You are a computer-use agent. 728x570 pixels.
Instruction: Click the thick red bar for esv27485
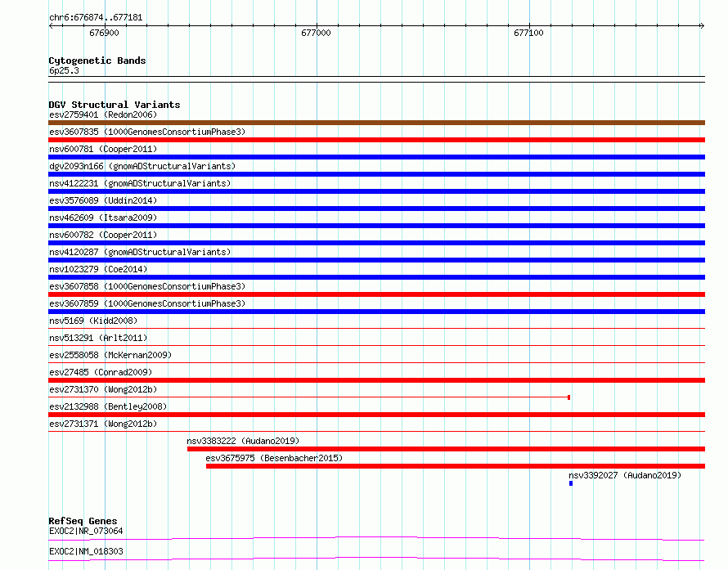tap(376, 380)
